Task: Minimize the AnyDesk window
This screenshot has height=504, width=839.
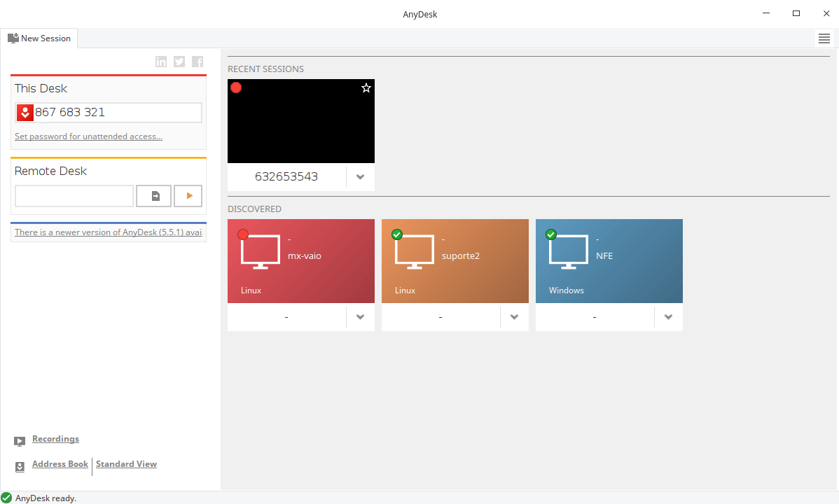Action: point(766,13)
